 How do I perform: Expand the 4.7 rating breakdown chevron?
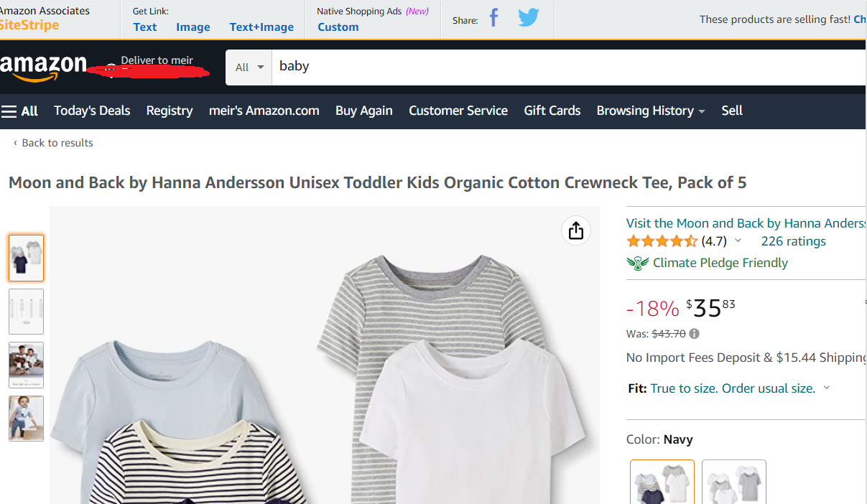[738, 241]
